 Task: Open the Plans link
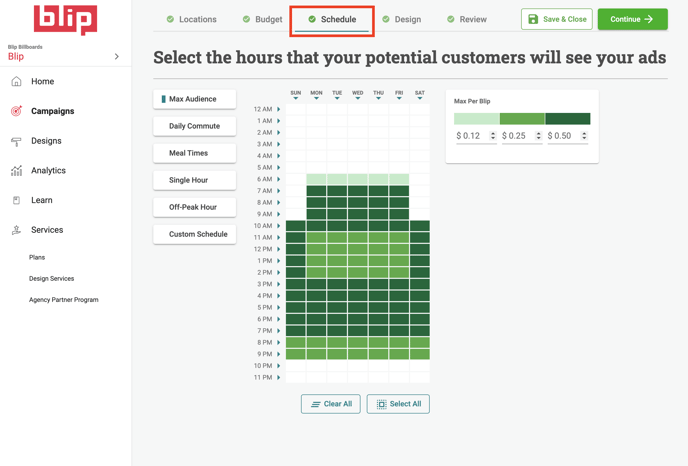pyautogui.click(x=37, y=257)
